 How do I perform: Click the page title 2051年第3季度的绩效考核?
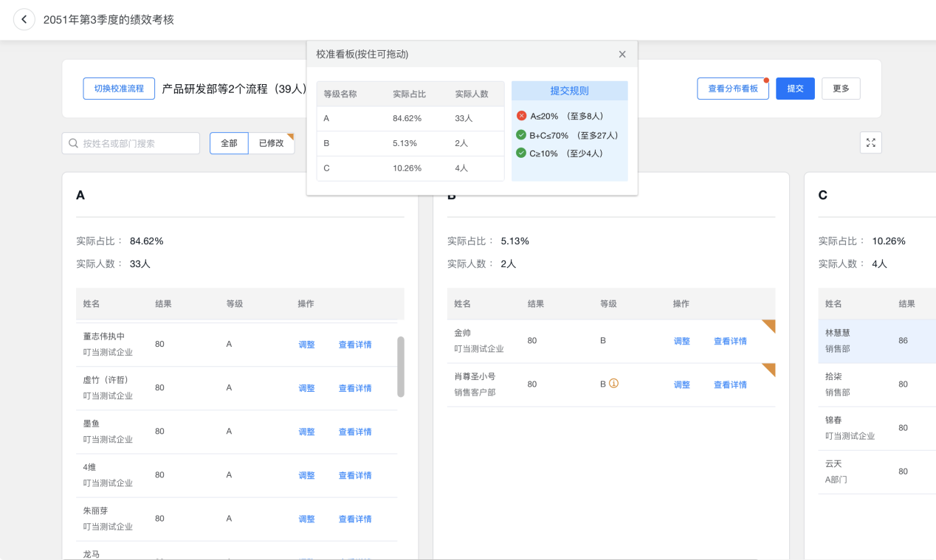(x=109, y=20)
